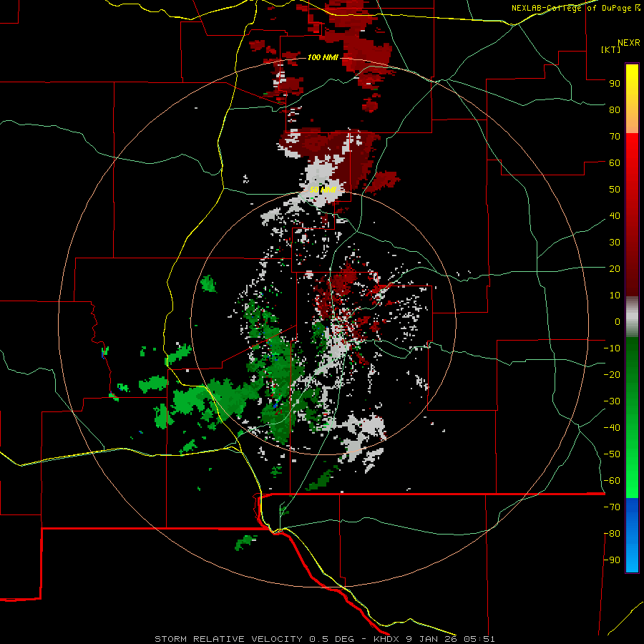Click the [KT] units label

pyautogui.click(x=611, y=49)
